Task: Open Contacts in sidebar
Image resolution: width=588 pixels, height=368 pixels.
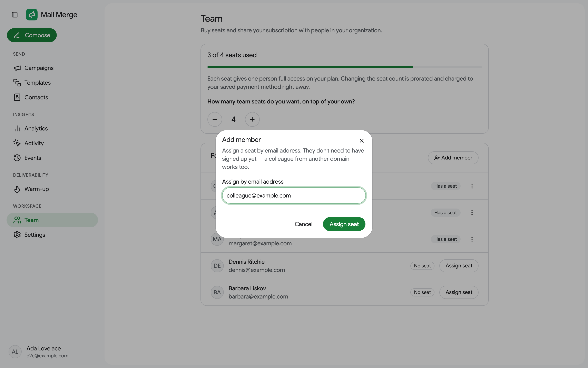Action: tap(52, 97)
